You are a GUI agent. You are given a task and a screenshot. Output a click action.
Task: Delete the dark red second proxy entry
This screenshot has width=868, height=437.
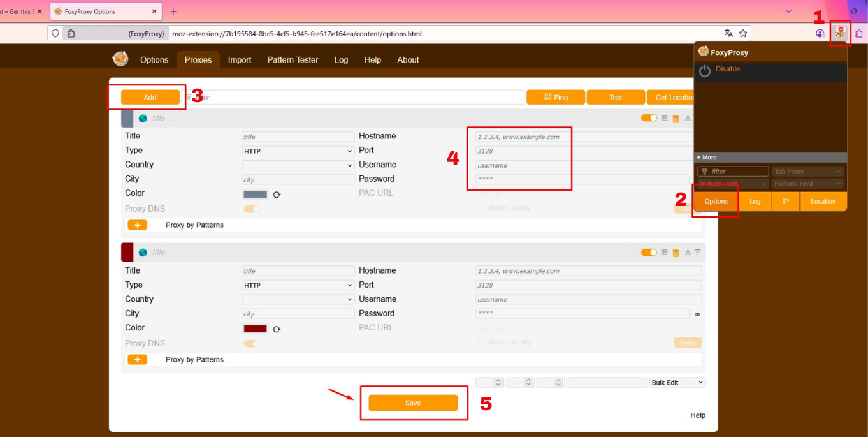676,253
